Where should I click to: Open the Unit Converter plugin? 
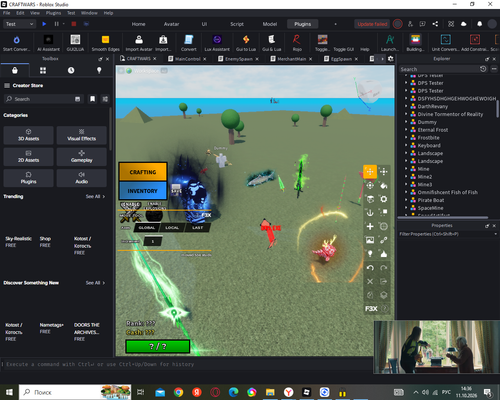(x=446, y=43)
